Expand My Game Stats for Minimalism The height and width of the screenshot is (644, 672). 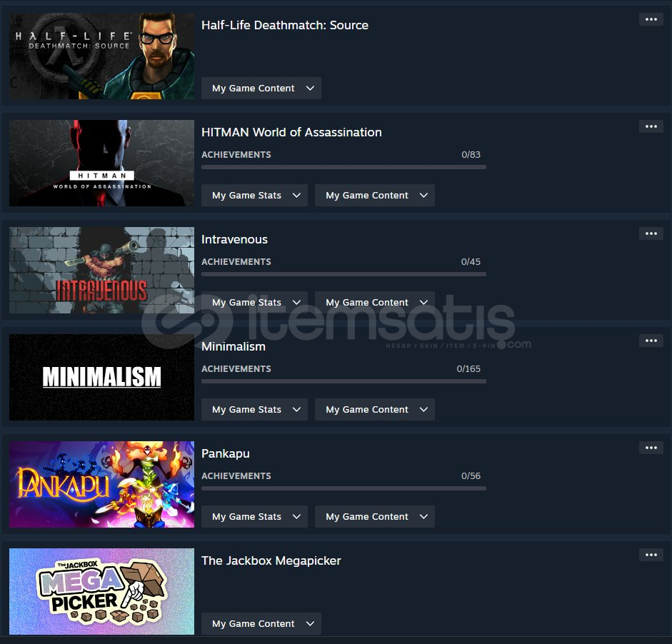point(254,410)
